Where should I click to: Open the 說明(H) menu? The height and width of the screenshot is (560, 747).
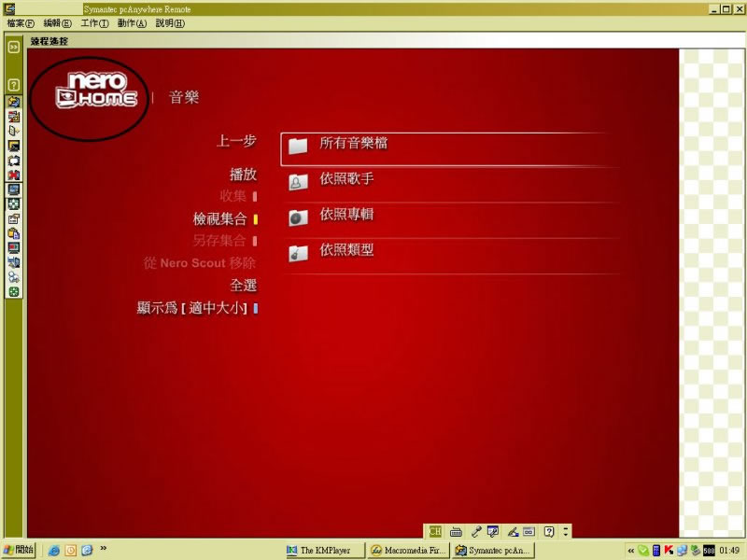click(170, 23)
